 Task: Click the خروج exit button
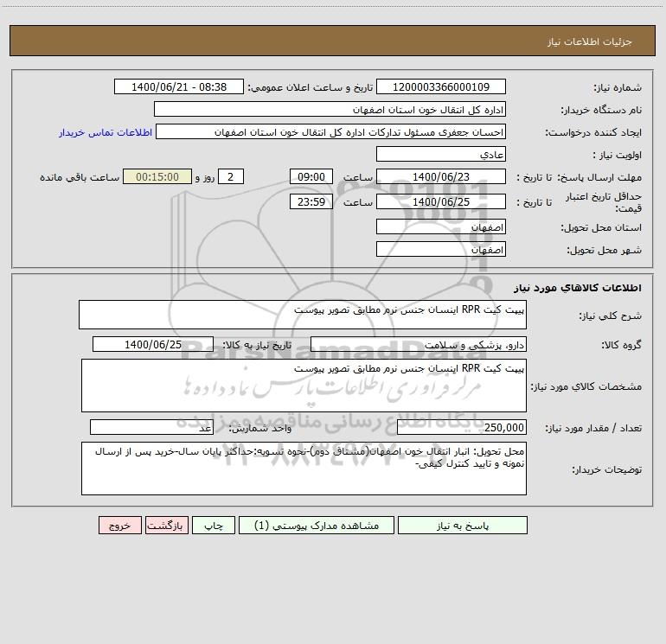(x=119, y=525)
